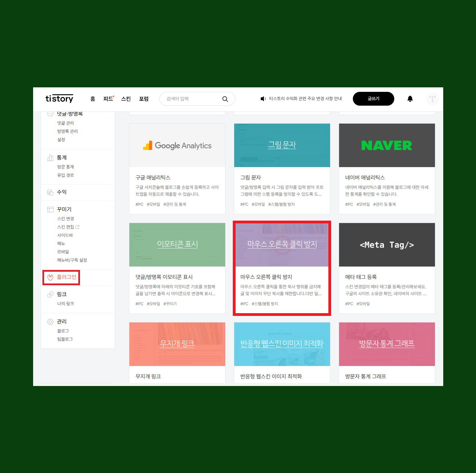Screen dimensions: 476x473
Task: Click the Meta Tag plugin thumbnail
Action: point(387,245)
